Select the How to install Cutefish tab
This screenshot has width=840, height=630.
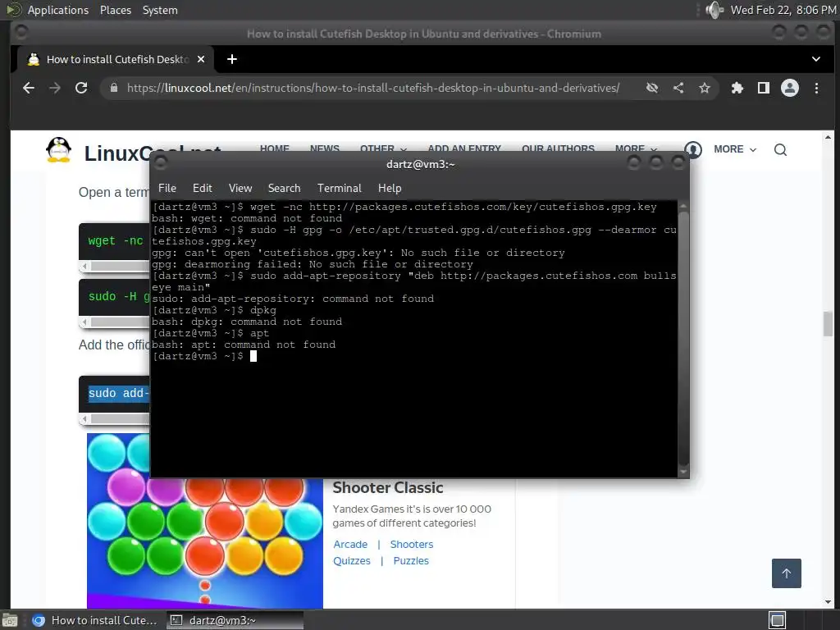116,59
